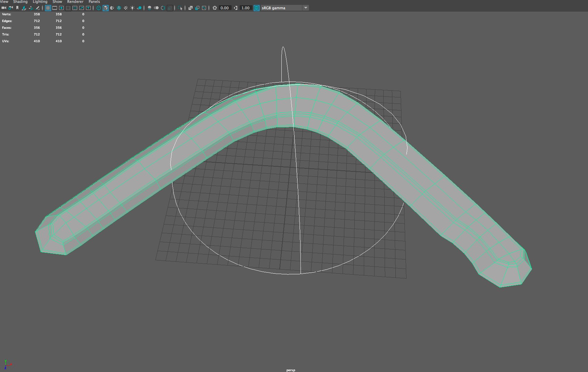
Task: Toggle Multisample Anti-aliasing icon
Action: pos(163,8)
